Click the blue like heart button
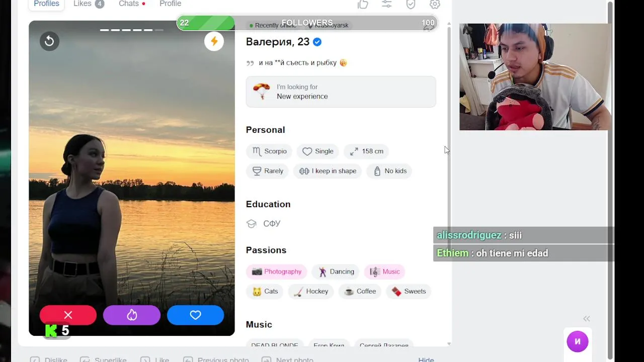 tap(195, 315)
